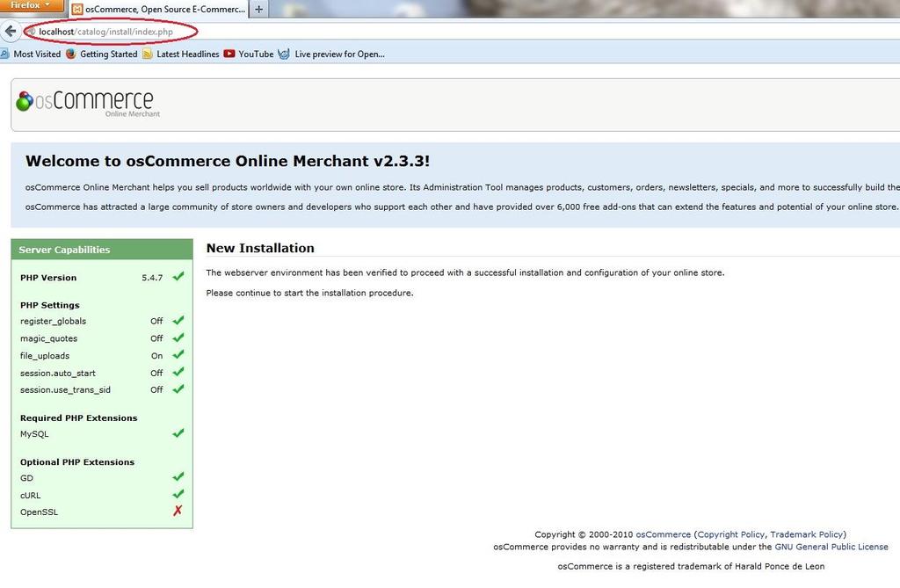Open the GNU General Public License link
The height and width of the screenshot is (588, 900).
coord(831,548)
